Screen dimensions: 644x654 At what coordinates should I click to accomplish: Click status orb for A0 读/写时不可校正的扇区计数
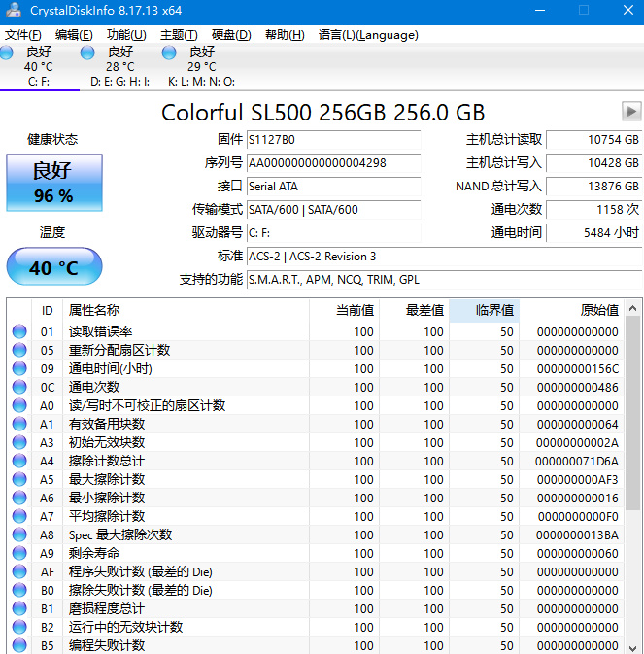19,405
